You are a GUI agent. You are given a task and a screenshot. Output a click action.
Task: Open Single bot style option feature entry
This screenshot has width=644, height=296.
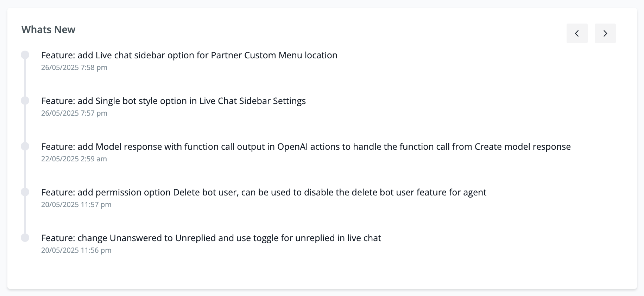click(x=173, y=101)
